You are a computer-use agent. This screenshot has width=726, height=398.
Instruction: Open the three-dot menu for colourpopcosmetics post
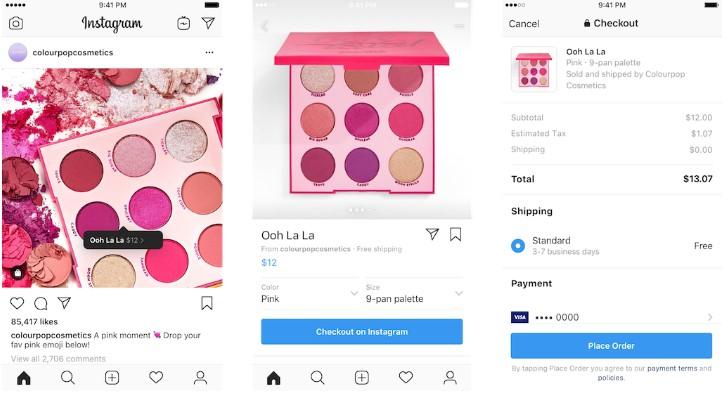click(x=209, y=52)
